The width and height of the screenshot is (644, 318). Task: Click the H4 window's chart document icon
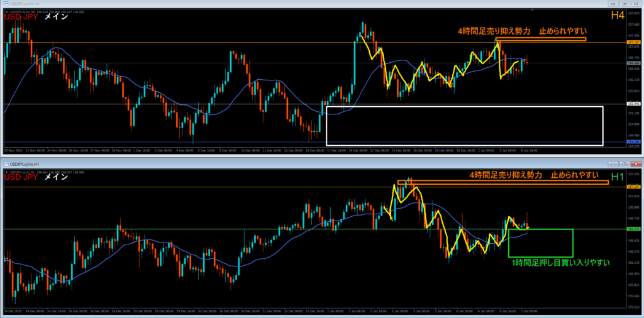[x=6, y=3]
